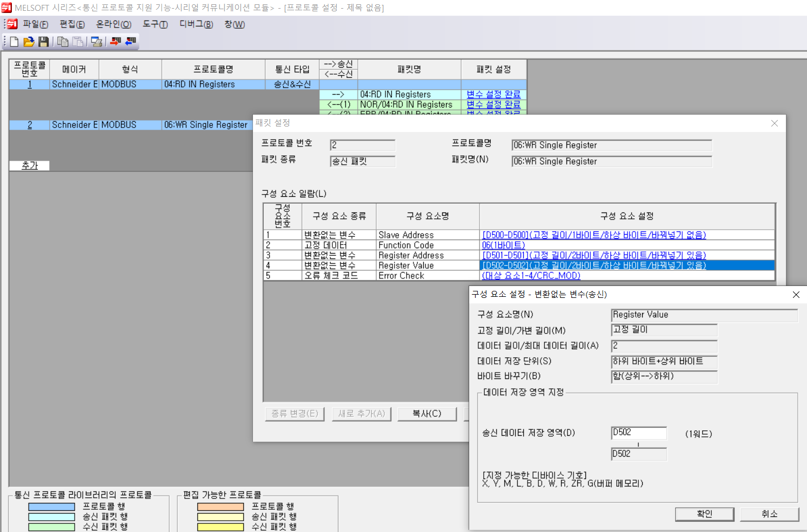The height and width of the screenshot is (532, 807).
Task: Click the write-to-module red arrow icon
Action: point(115,41)
